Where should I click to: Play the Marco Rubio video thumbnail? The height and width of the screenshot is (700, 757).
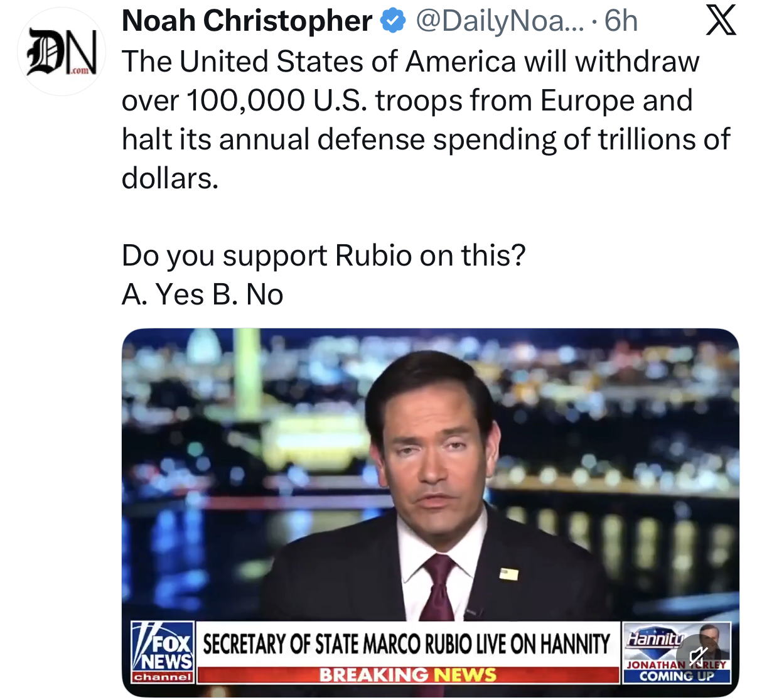[431, 512]
